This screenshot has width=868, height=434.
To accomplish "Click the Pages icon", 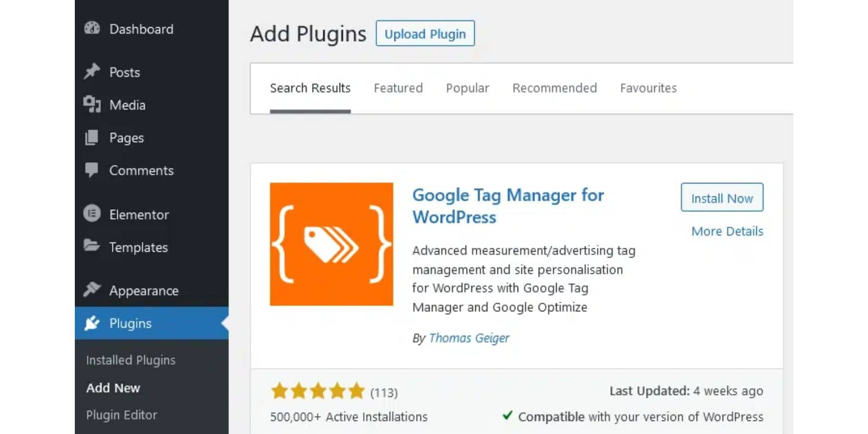I will tap(92, 137).
